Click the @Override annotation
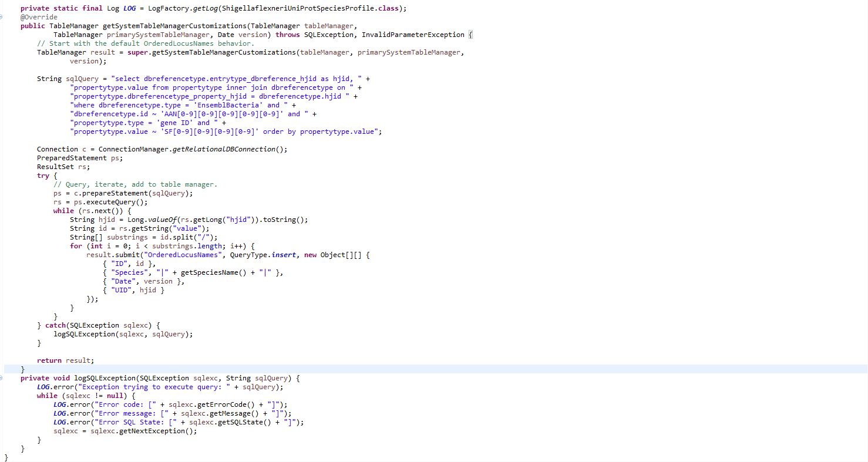Image resolution: width=868 pixels, height=462 pixels. [39, 17]
